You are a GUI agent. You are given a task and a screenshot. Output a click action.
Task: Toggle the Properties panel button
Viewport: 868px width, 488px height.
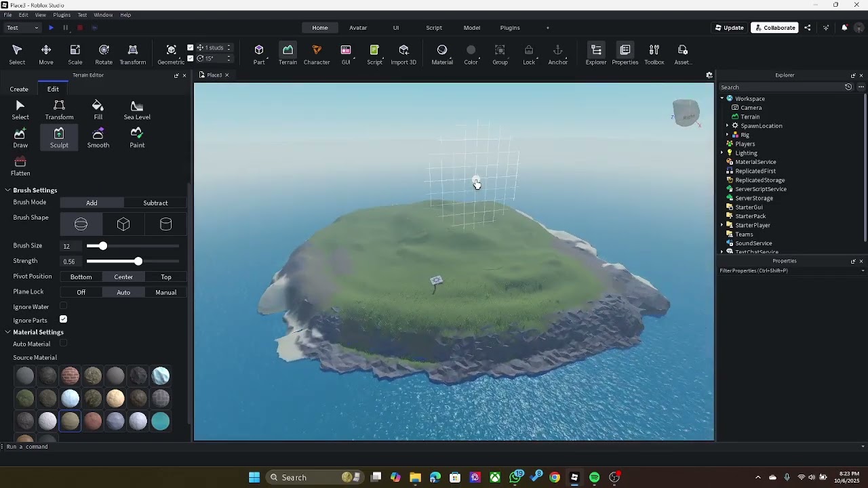point(625,54)
